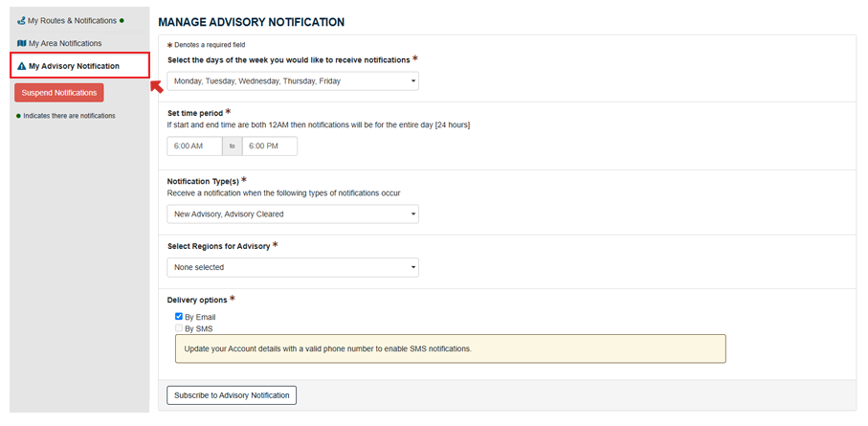Click the 24 hours explanation text

tap(319, 125)
